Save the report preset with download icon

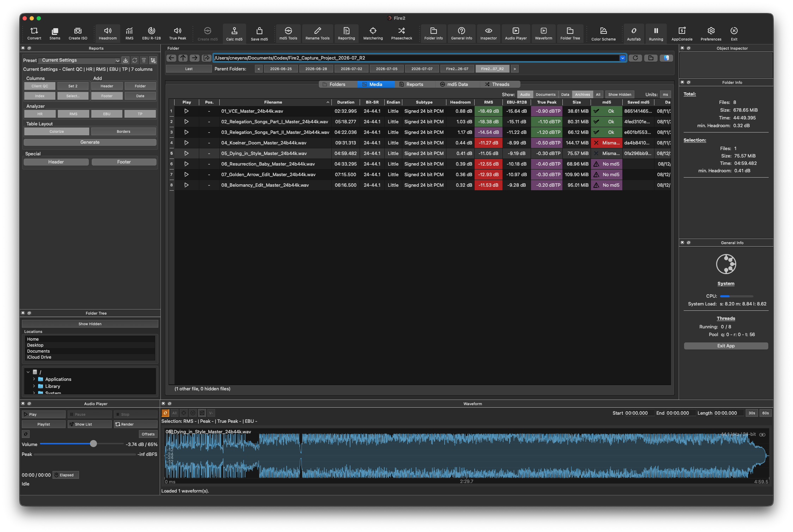125,60
